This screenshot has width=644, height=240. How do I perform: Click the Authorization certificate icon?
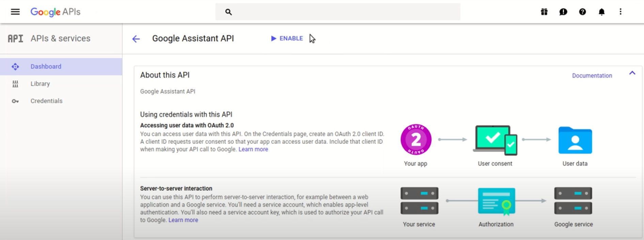(x=497, y=201)
